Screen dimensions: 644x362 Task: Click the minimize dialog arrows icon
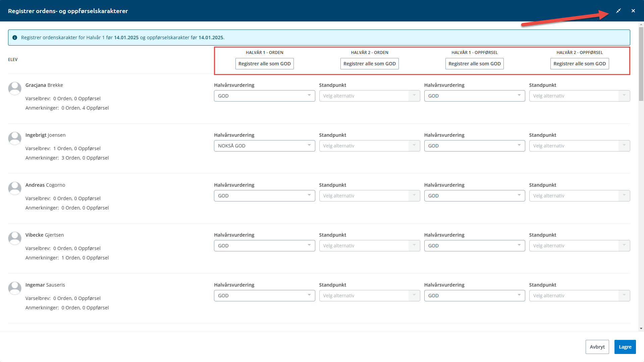pyautogui.click(x=619, y=11)
